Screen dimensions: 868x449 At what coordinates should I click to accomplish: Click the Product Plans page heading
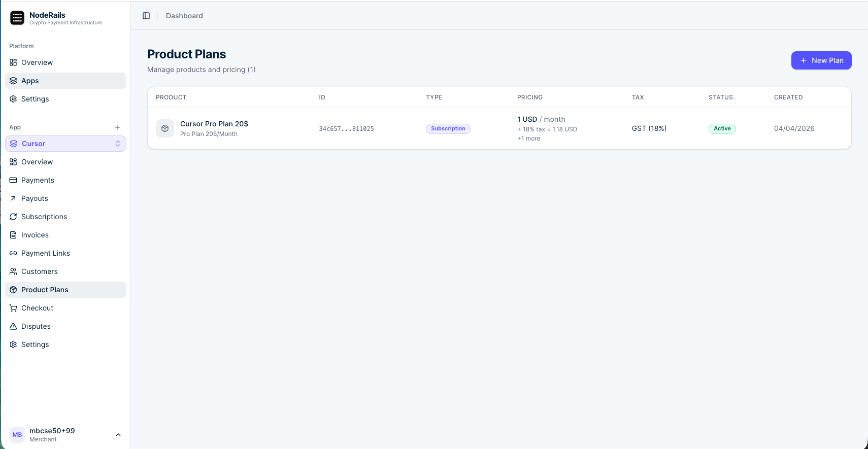click(x=186, y=54)
